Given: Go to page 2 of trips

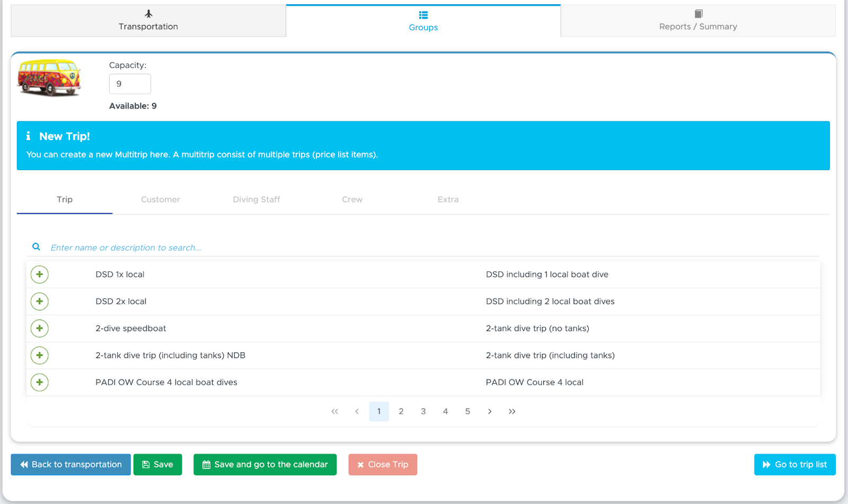Looking at the screenshot, I should click(x=401, y=411).
